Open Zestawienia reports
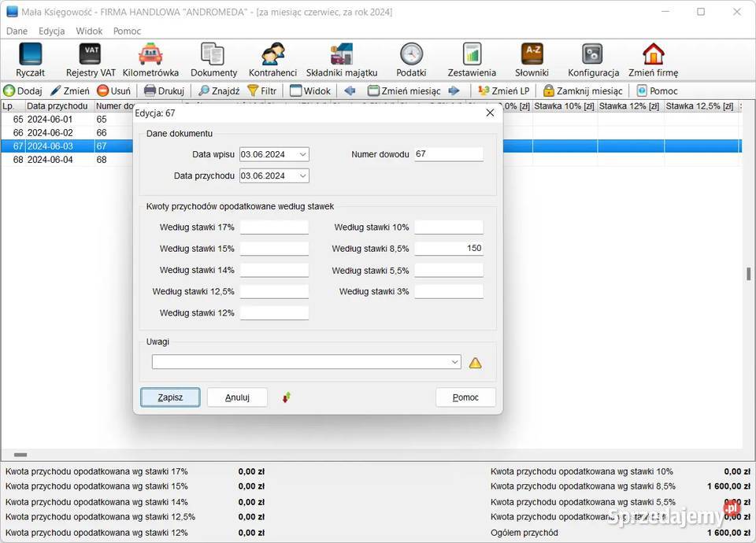Viewport: 756px width, 543px height. tap(472, 60)
